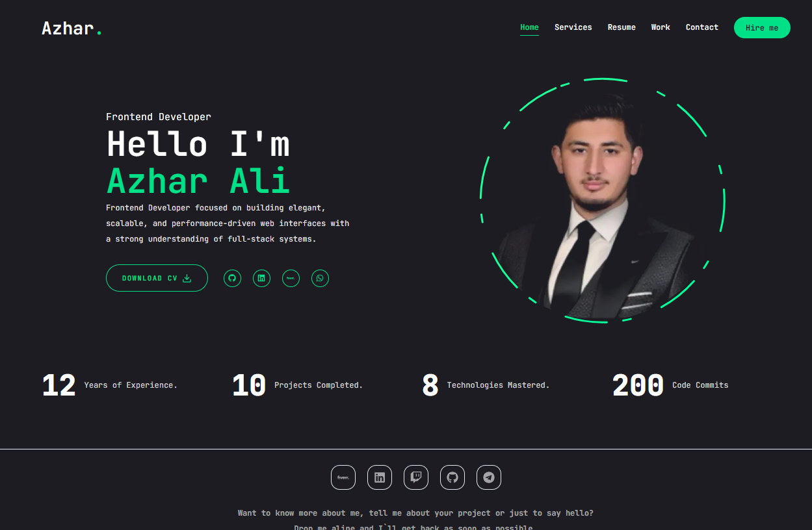Switch to the Resume page
The image size is (812, 530).
[x=622, y=27]
